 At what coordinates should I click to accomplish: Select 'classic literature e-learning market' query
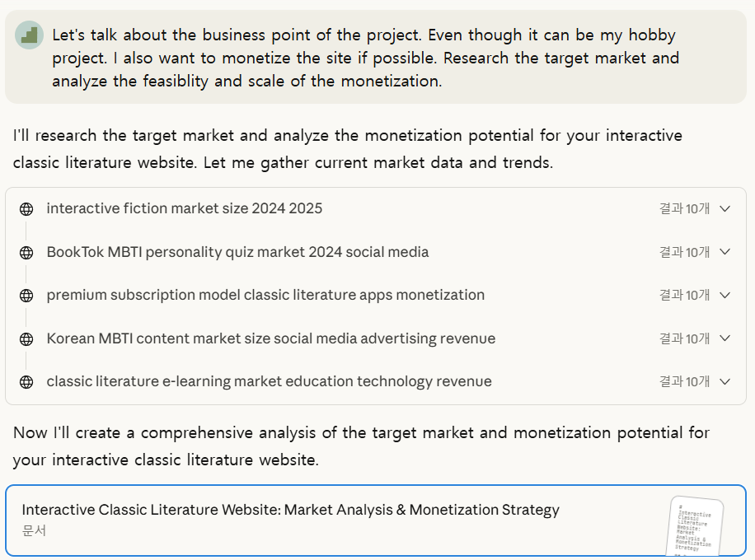tap(269, 381)
